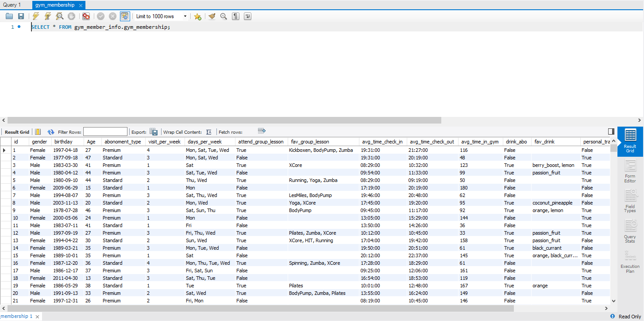This screenshot has width=644, height=321.
Task: Beautify the SQL with broom icon
Action: pos(212,16)
